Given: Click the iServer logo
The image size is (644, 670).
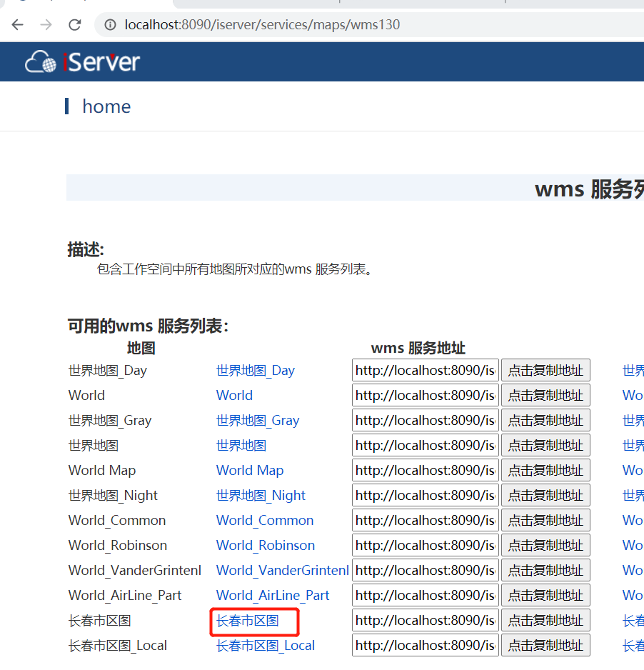Looking at the screenshot, I should point(82,62).
